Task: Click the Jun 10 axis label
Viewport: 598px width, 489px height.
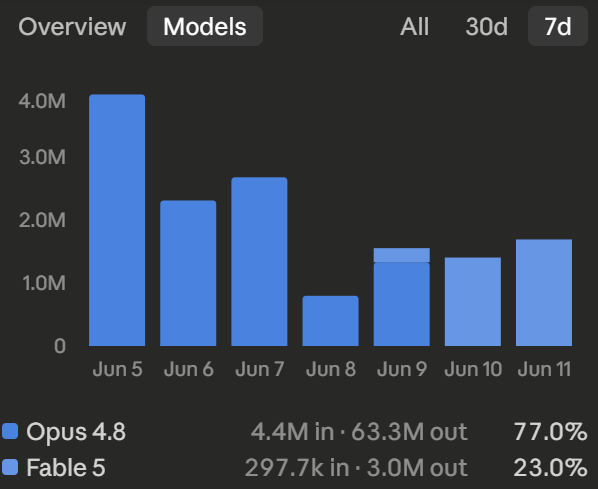Action: coord(473,369)
